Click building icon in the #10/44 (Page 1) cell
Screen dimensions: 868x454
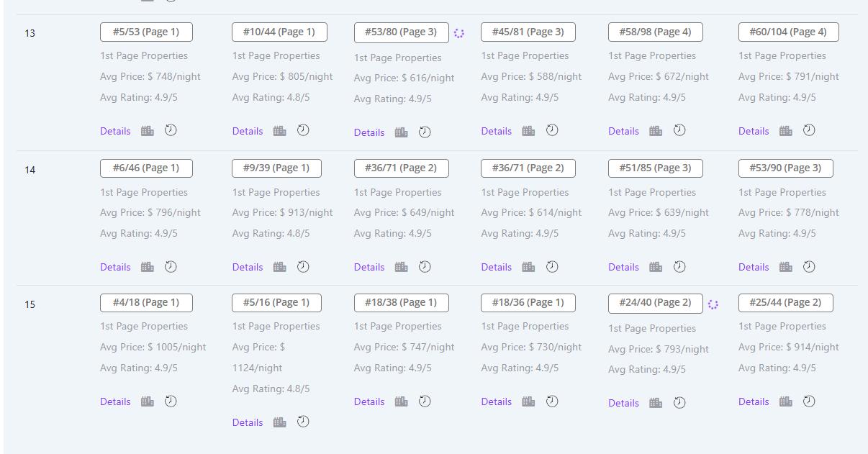[280, 131]
